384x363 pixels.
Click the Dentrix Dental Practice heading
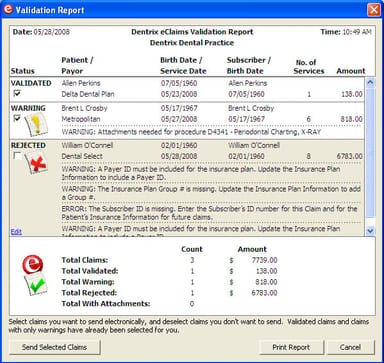(192, 43)
